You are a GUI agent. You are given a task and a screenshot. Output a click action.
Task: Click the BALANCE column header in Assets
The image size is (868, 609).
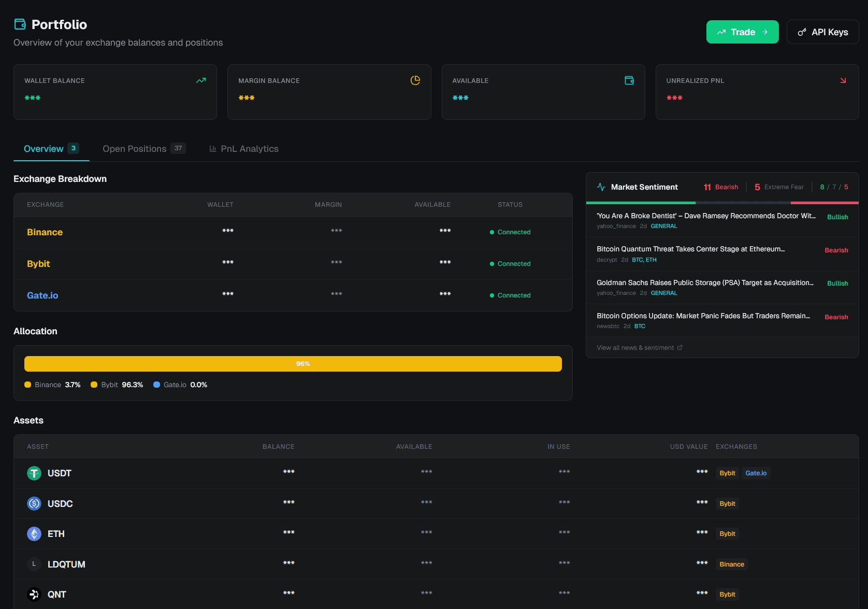tap(279, 447)
